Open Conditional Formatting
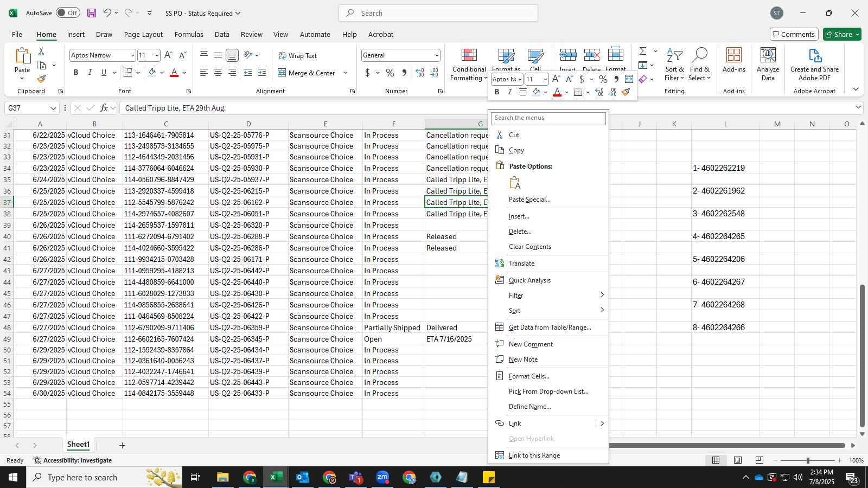 469,64
